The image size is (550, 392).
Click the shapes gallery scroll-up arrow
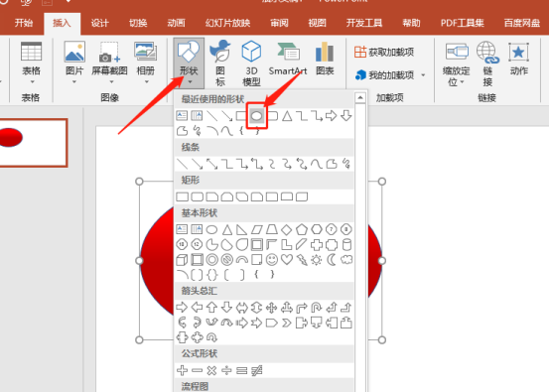(360, 98)
